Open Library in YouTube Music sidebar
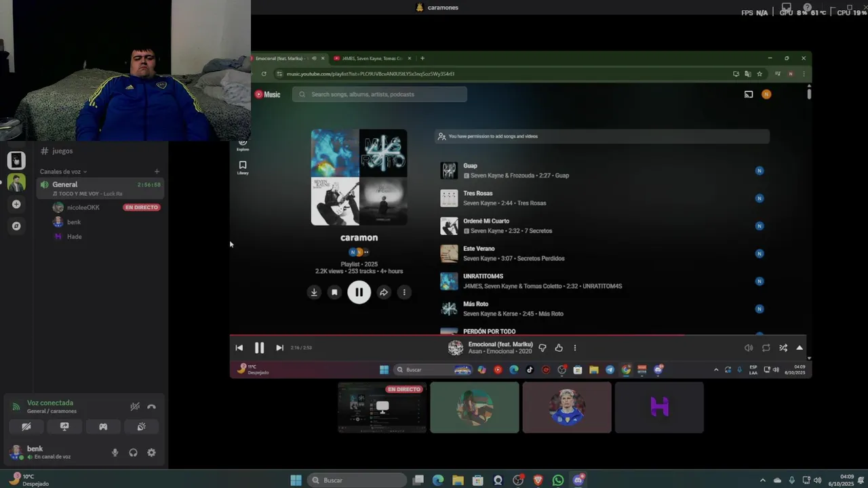The height and width of the screenshot is (488, 868). click(x=243, y=167)
